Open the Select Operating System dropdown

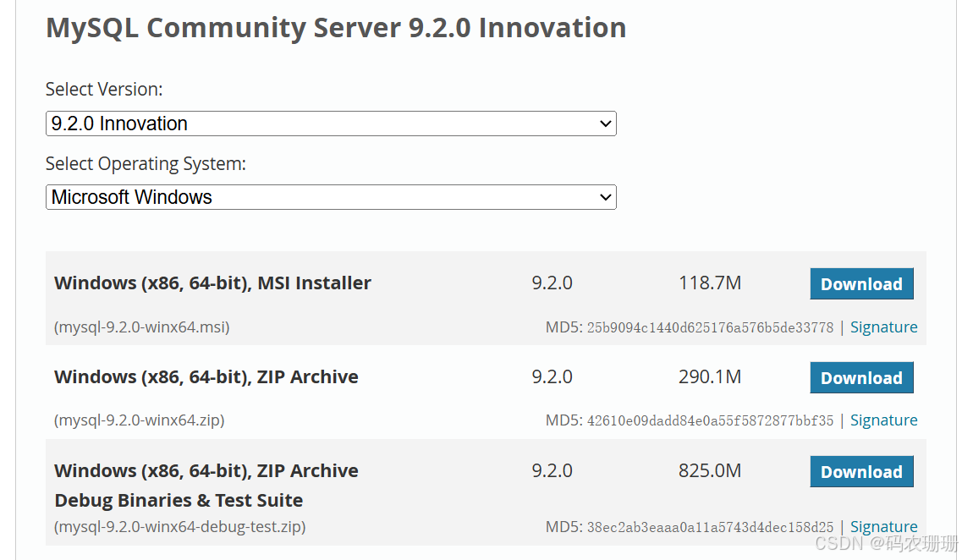point(331,197)
